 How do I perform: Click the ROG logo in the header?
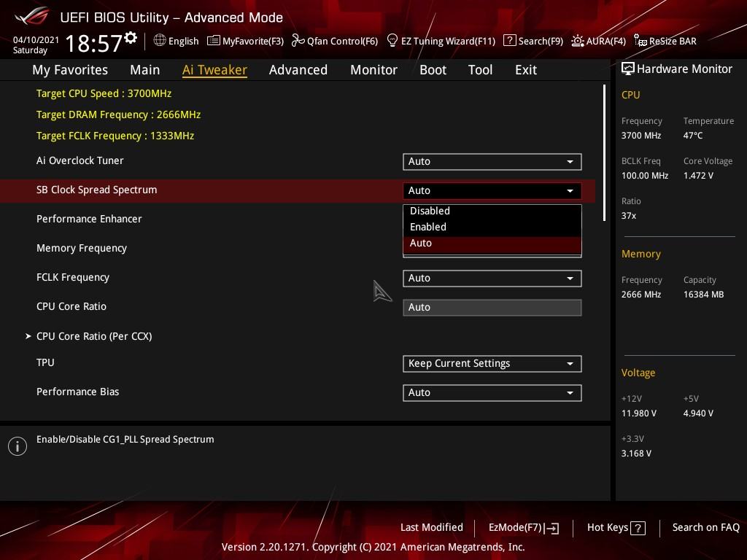pos(32,17)
